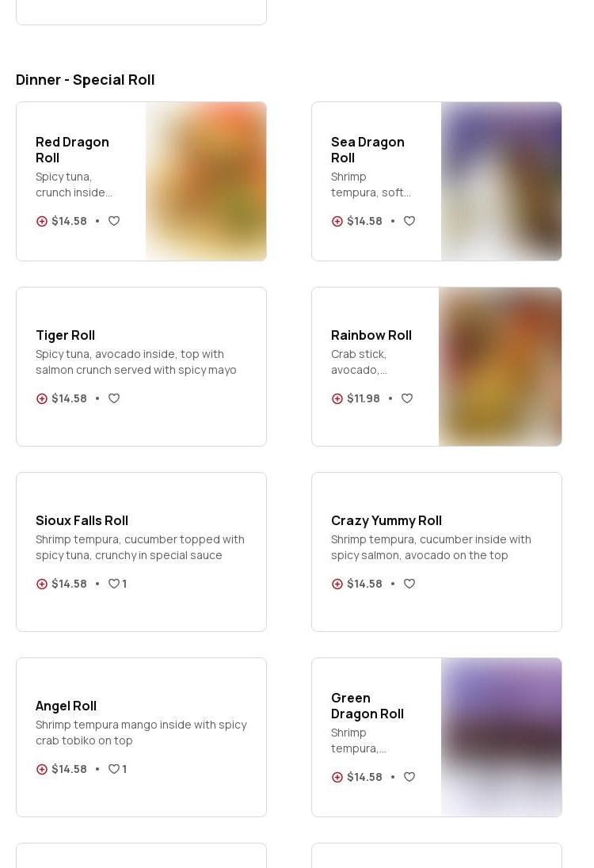Add Rainbow Roll with plus icon

337,399
